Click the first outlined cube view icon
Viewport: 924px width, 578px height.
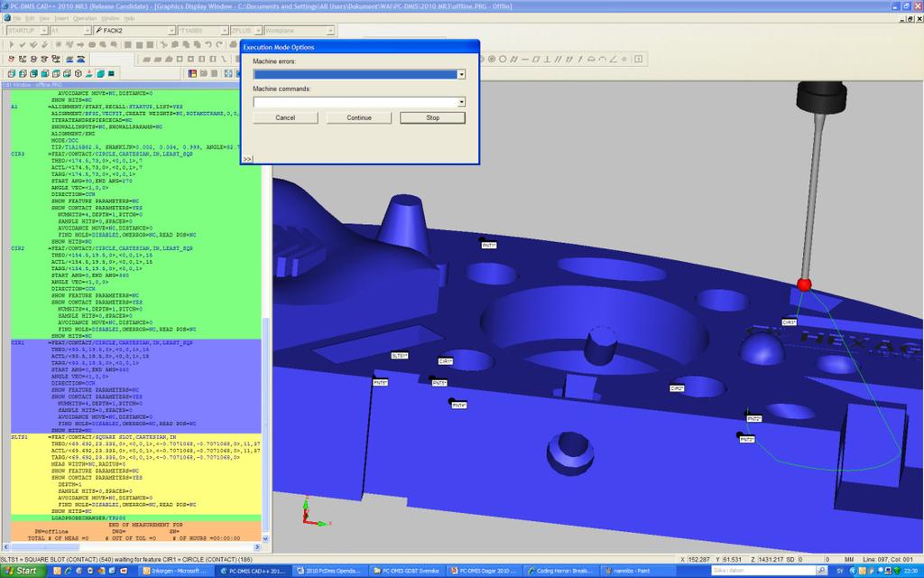click(x=11, y=74)
